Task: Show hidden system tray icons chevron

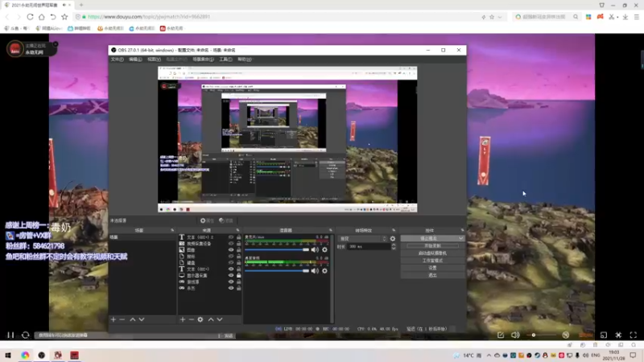Action: [x=489, y=356]
